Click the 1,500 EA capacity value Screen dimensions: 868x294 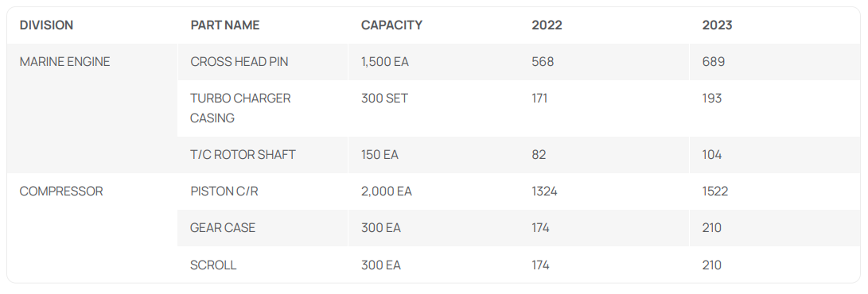[x=385, y=62]
